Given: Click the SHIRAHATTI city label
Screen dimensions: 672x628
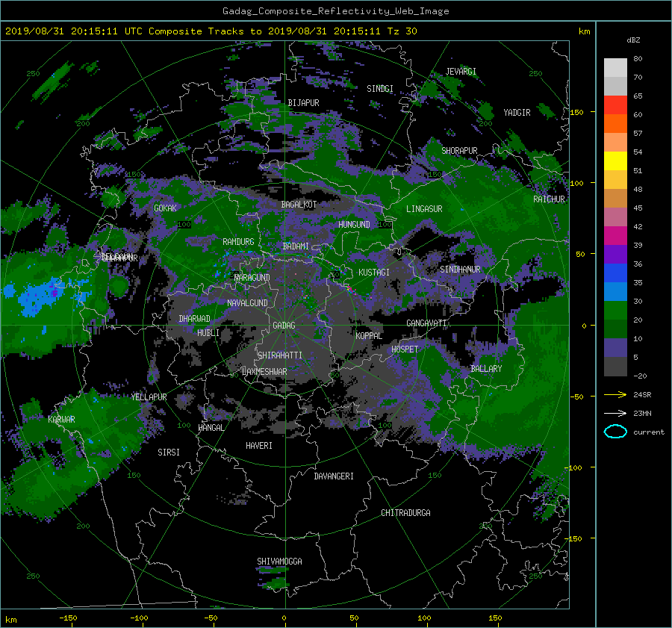Looking at the screenshot, I should tap(280, 355).
